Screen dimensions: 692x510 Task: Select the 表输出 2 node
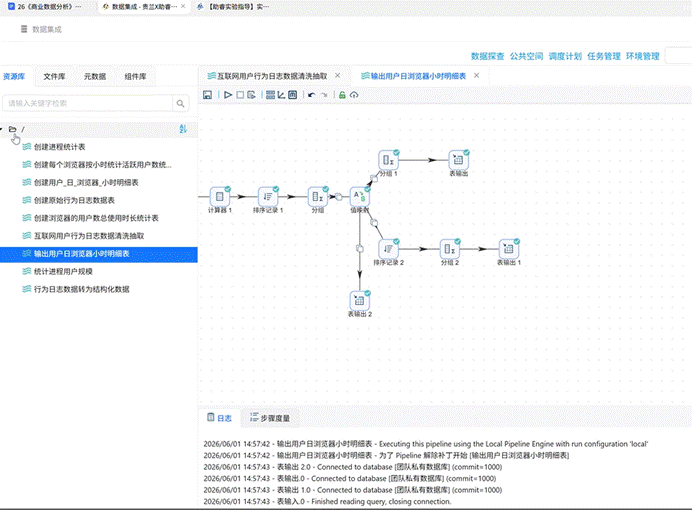(x=360, y=301)
